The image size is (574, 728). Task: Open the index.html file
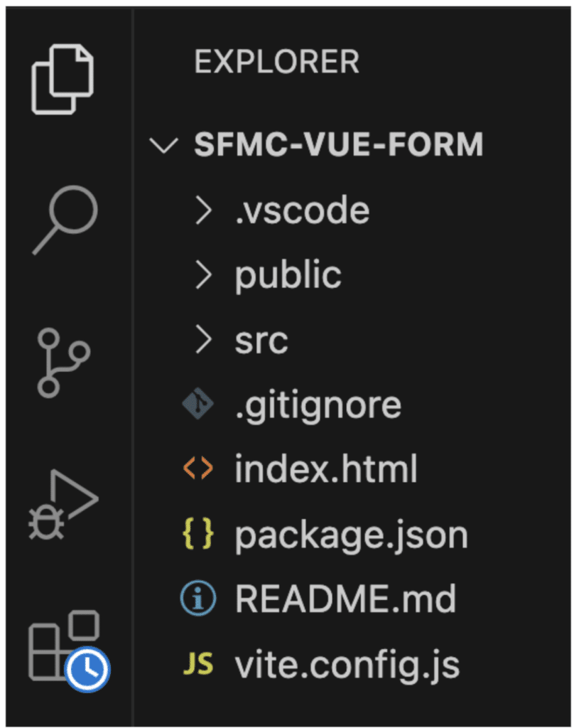click(x=326, y=468)
